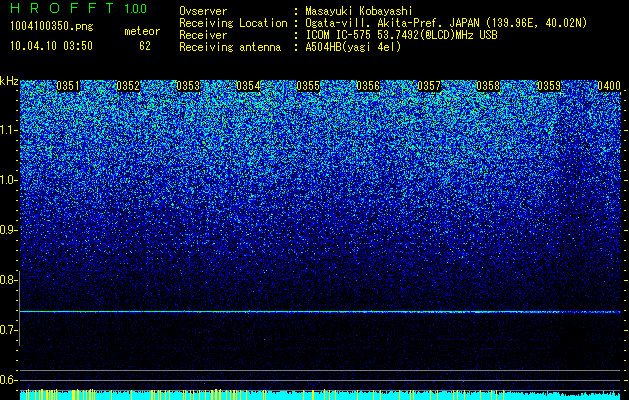Click the 0.7 frequency axis label
This screenshot has height=400, width=629.
[x=7, y=330]
